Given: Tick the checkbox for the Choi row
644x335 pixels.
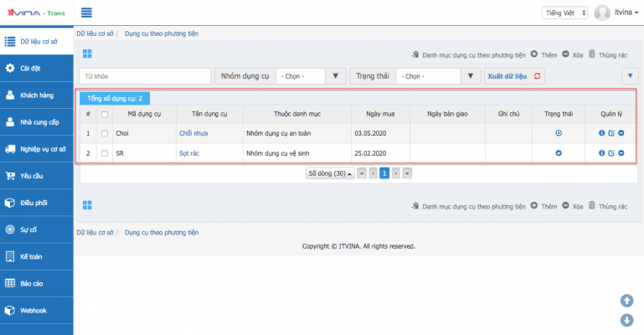Looking at the screenshot, I should click(x=105, y=133).
